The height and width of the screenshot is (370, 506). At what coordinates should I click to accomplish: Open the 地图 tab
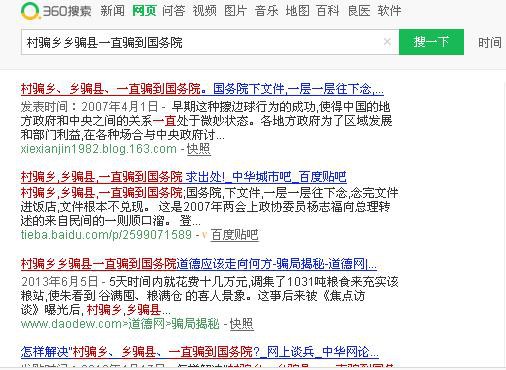tap(297, 11)
